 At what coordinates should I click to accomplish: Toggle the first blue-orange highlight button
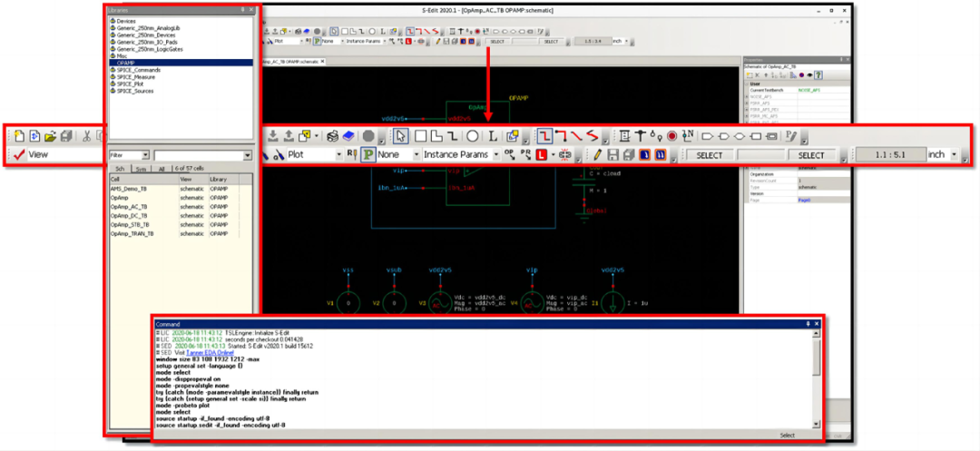click(644, 154)
